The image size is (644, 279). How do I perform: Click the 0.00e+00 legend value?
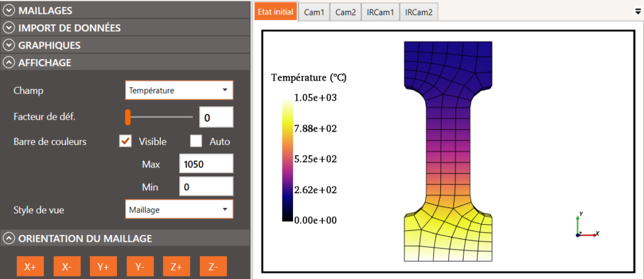pos(316,220)
